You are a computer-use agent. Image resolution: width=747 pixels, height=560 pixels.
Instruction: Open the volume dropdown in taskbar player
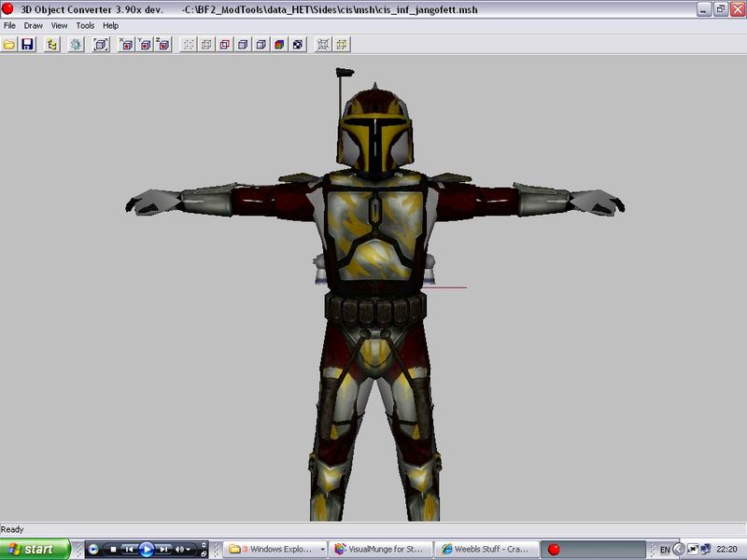click(x=189, y=550)
